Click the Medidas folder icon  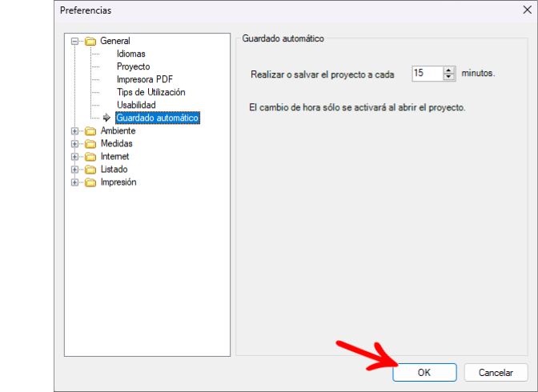pyautogui.click(x=90, y=144)
